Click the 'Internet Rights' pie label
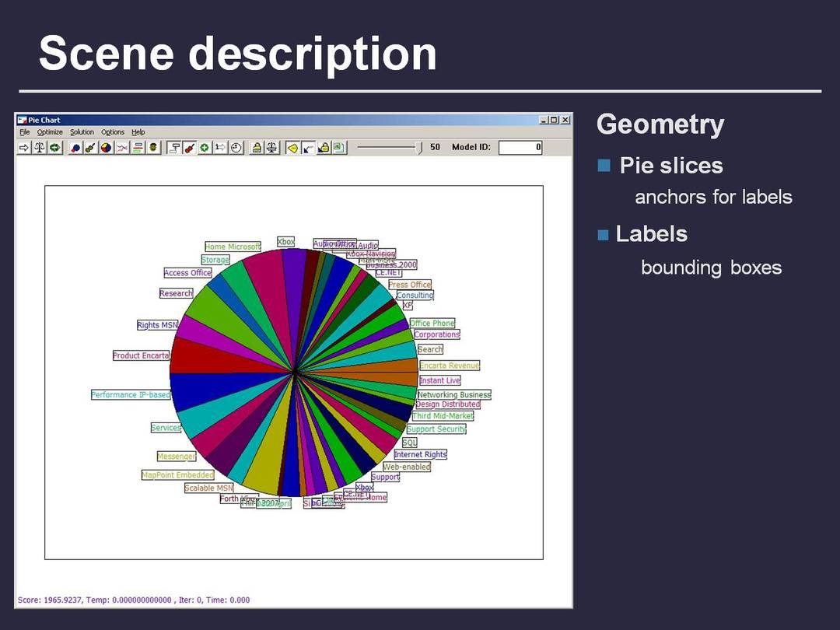 pyautogui.click(x=420, y=454)
